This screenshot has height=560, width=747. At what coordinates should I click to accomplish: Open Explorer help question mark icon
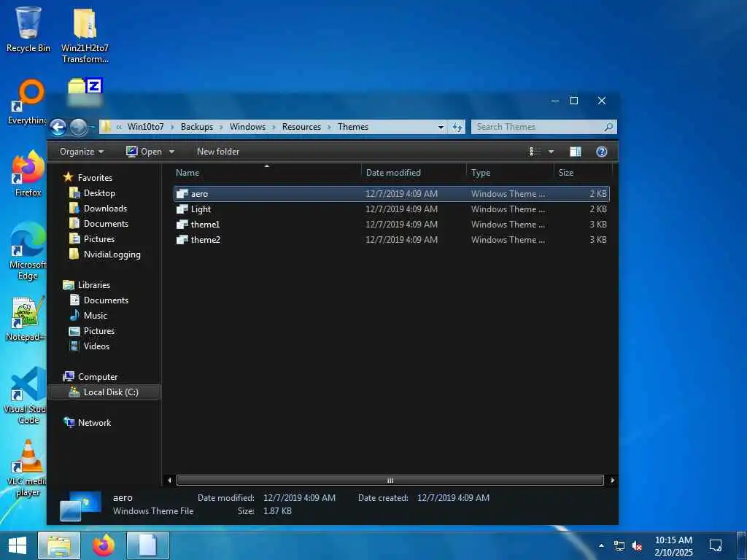click(x=602, y=152)
